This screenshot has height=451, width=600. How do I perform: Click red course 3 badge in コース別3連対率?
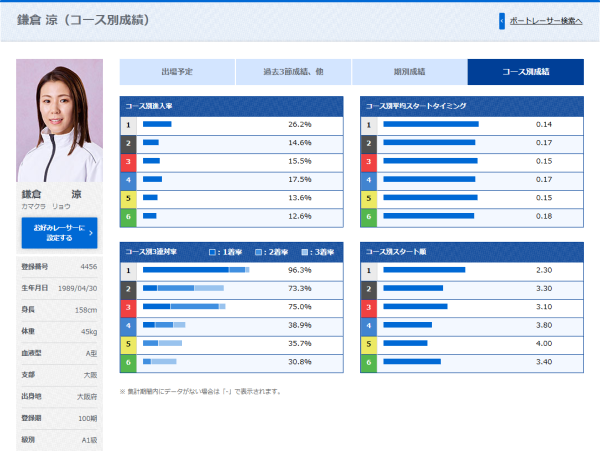(x=128, y=308)
